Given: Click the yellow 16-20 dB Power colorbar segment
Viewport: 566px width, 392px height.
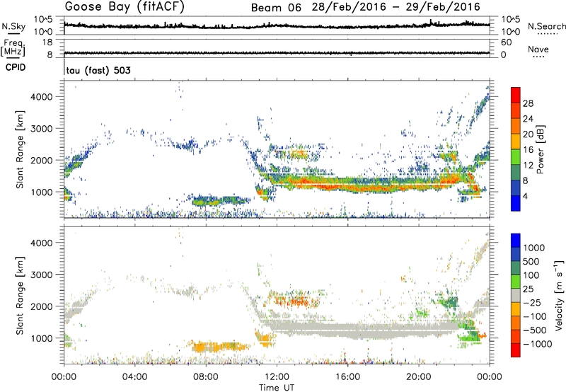Looking at the screenshot, I should (516, 141).
